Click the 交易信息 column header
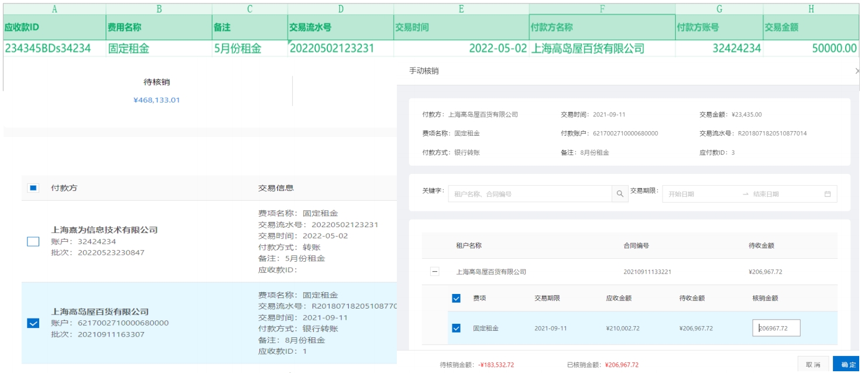This screenshot has height=373, width=868. click(x=276, y=188)
